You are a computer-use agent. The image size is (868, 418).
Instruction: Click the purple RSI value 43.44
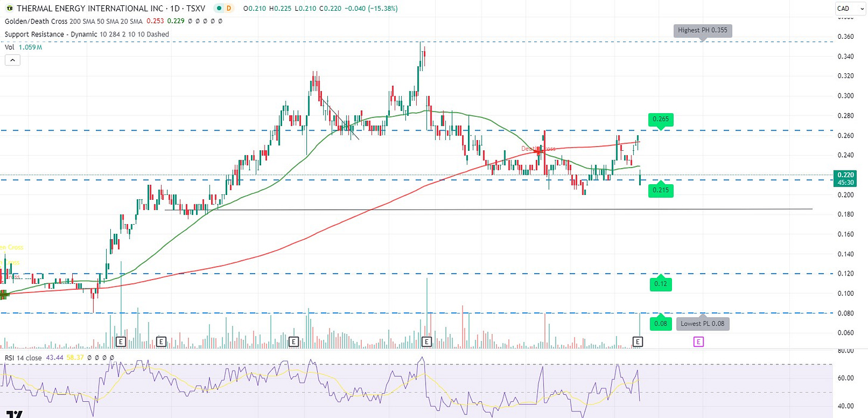[55, 358]
